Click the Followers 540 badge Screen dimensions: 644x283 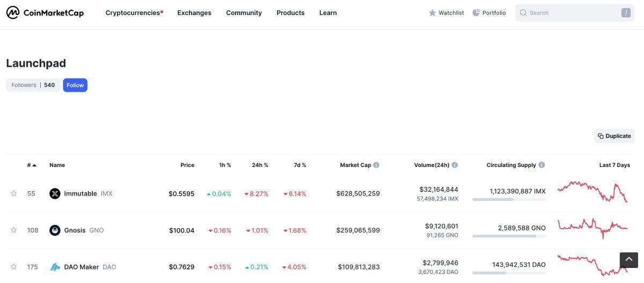pos(33,85)
